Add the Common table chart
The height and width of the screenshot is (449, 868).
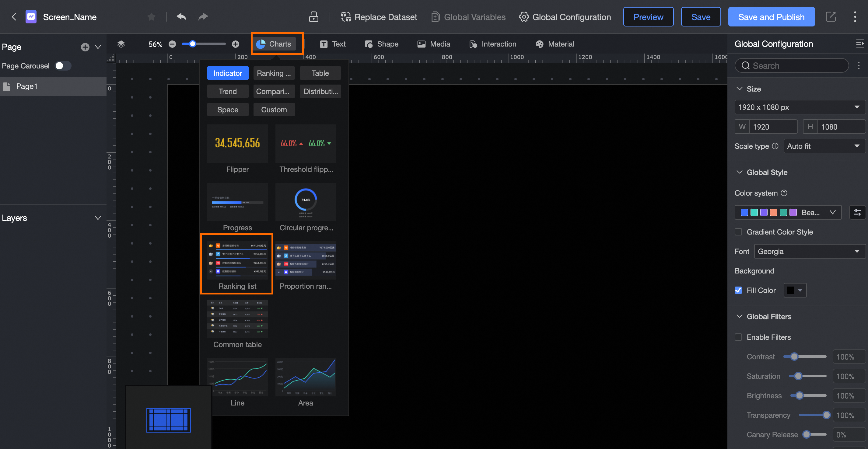pos(237,324)
